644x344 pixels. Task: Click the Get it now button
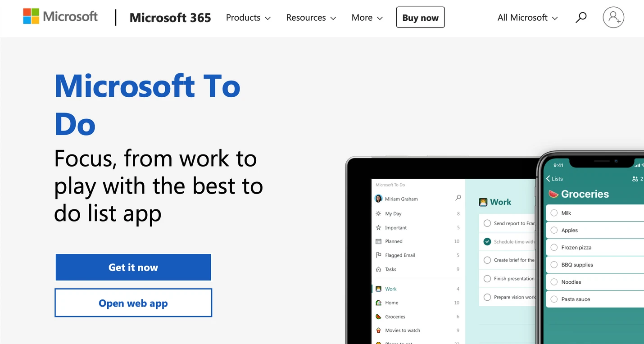[x=133, y=267]
